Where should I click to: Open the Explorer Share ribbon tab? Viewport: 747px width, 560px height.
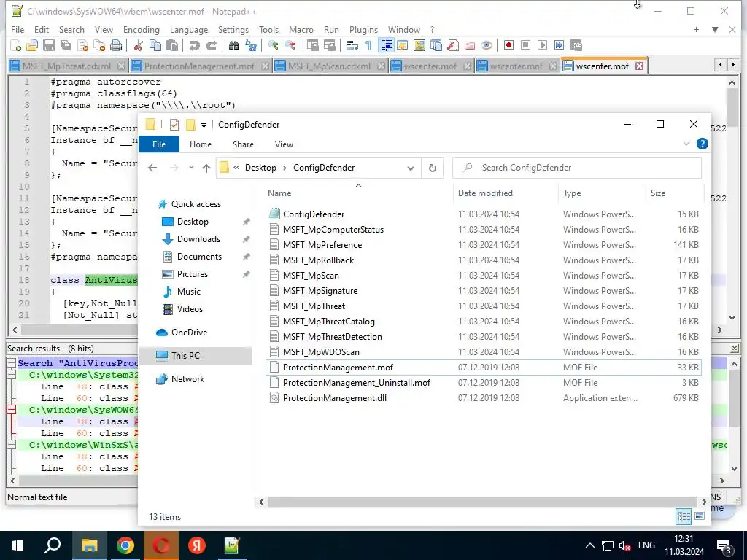click(243, 144)
